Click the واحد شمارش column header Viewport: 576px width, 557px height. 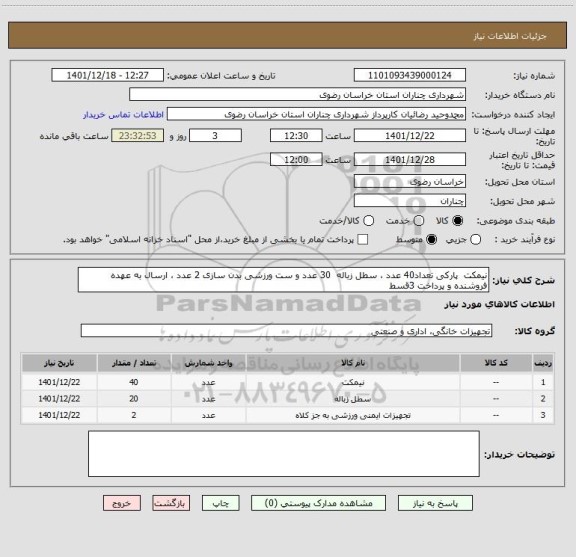coord(208,363)
